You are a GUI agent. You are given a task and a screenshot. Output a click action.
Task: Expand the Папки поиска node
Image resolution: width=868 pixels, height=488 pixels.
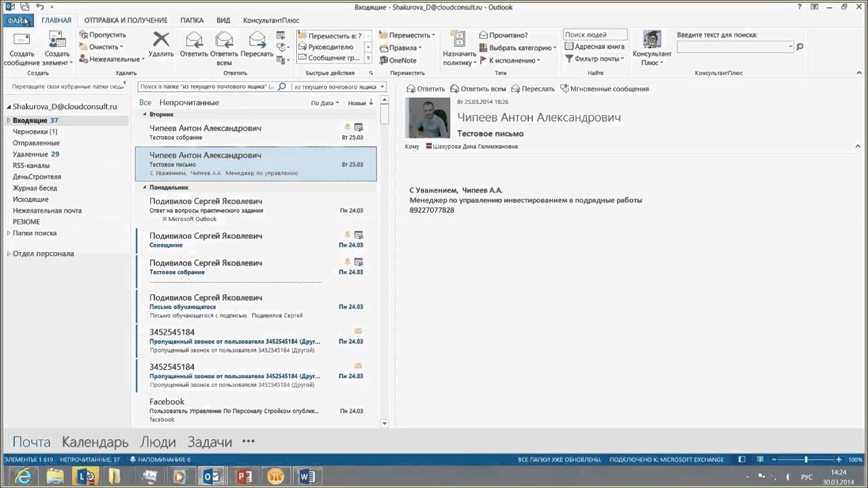tap(9, 233)
